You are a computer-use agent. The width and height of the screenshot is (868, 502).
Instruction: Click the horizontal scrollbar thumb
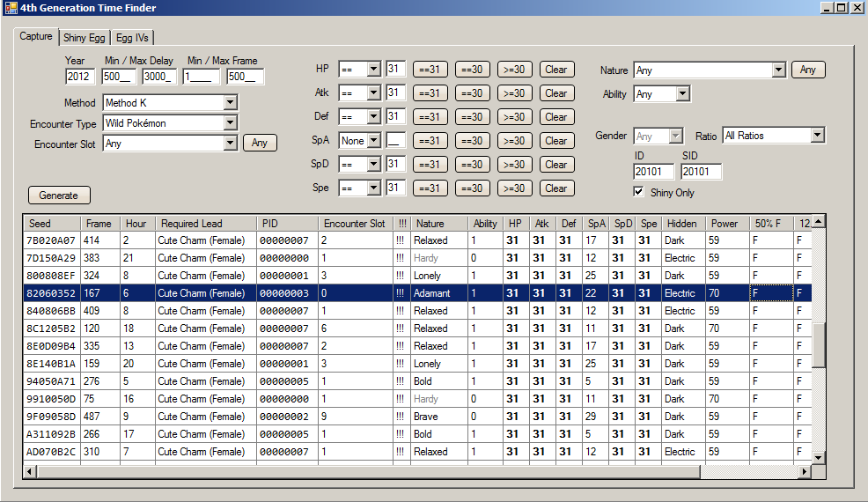[369, 471]
